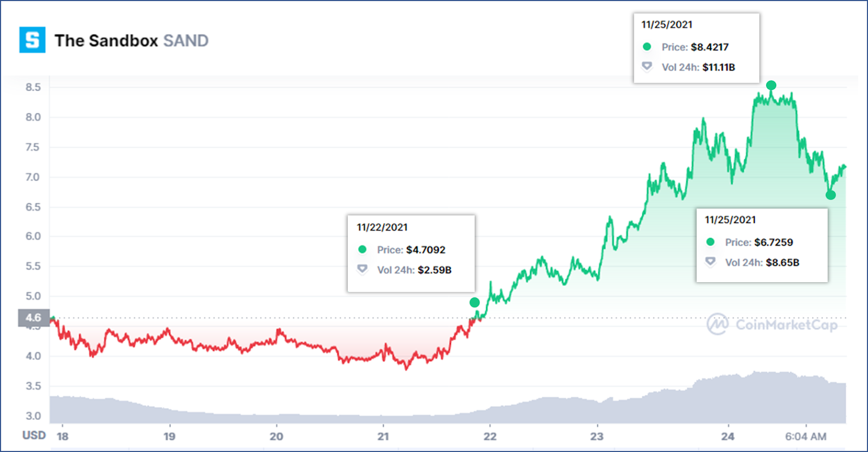Click the 7.0 y-axis label
This screenshot has width=868, height=452.
[33, 177]
